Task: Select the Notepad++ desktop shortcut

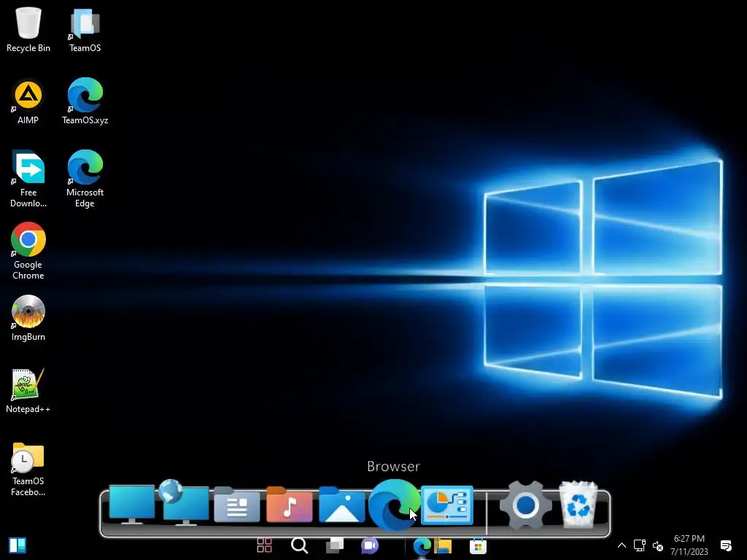Action: click(x=28, y=390)
